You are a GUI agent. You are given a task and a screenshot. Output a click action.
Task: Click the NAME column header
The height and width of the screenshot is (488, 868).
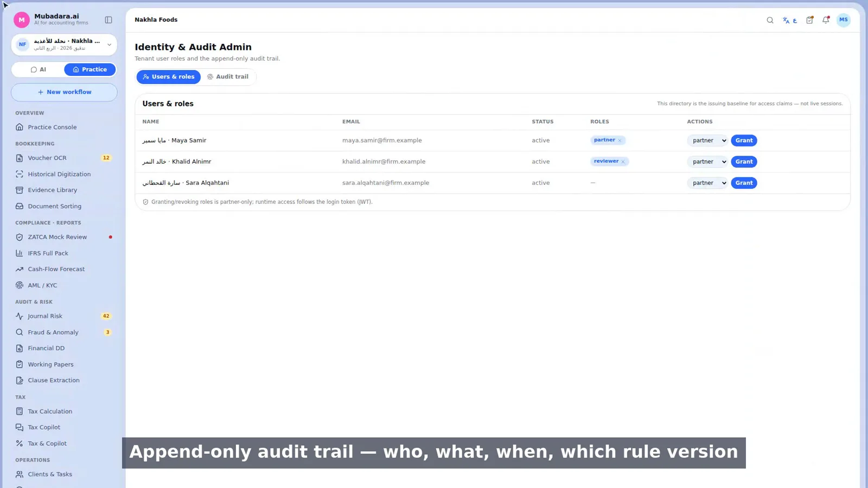[x=151, y=122]
